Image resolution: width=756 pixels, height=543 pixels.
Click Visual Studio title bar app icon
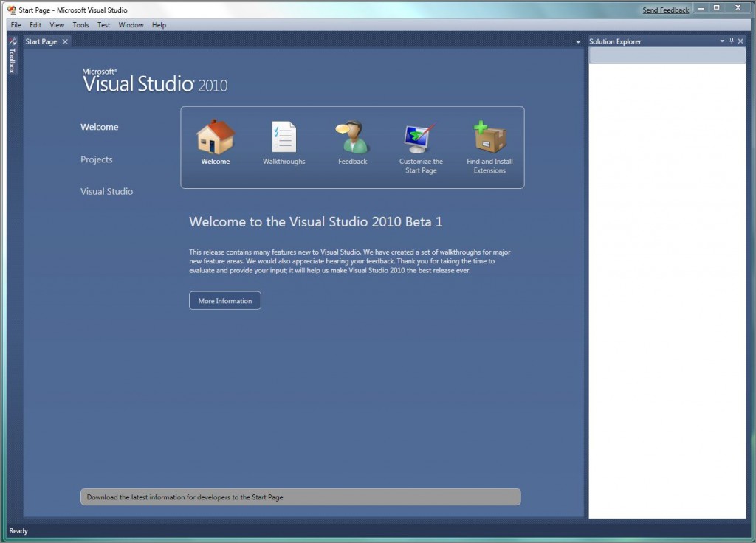(12, 10)
